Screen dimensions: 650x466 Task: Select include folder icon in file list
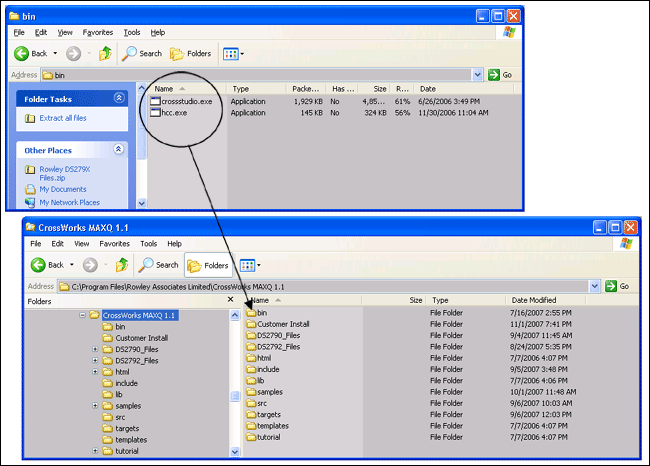(252, 369)
